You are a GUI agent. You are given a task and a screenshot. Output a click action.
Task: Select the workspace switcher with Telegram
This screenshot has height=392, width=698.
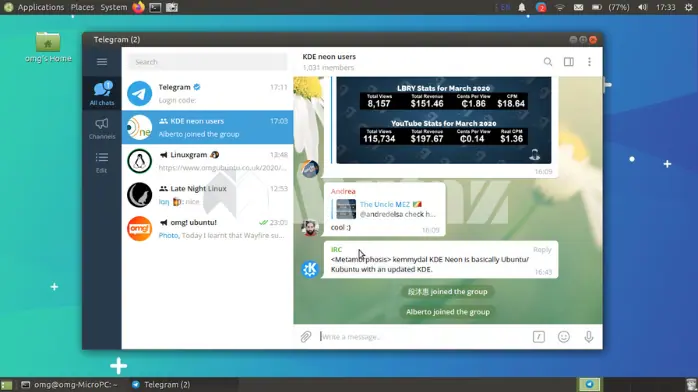point(589,384)
